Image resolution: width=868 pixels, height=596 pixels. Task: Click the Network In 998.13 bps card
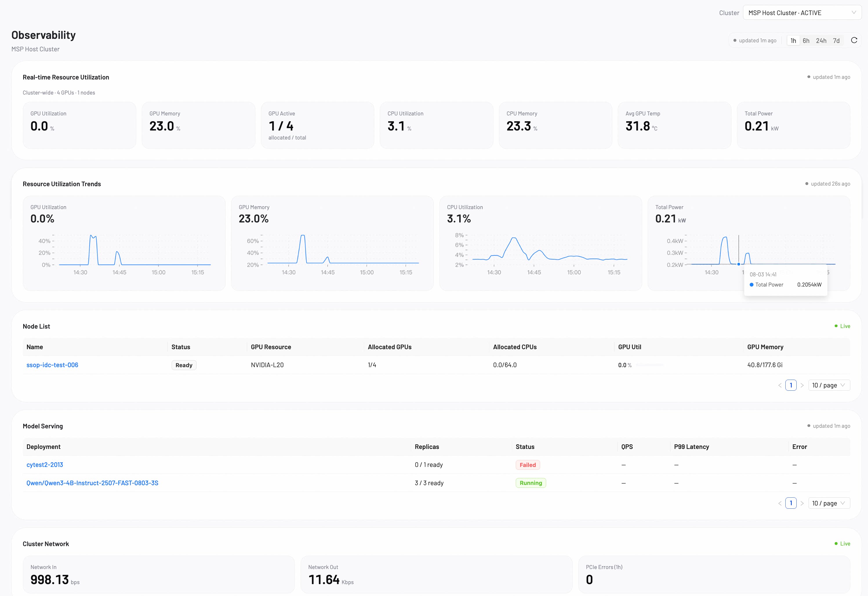click(x=159, y=574)
